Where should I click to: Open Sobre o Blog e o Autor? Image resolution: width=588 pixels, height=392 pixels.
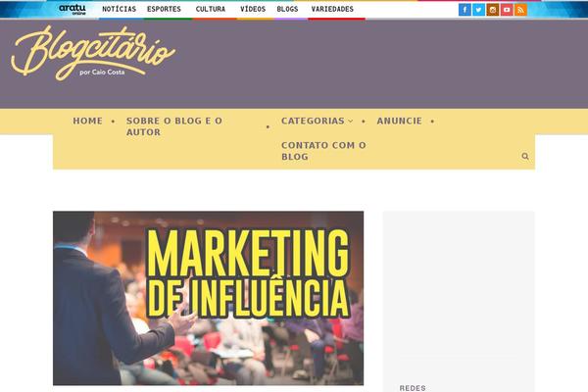coord(174,126)
